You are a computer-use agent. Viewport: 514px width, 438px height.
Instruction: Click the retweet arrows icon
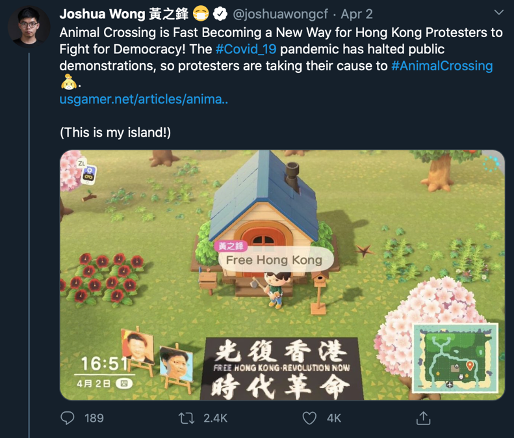click(x=186, y=418)
